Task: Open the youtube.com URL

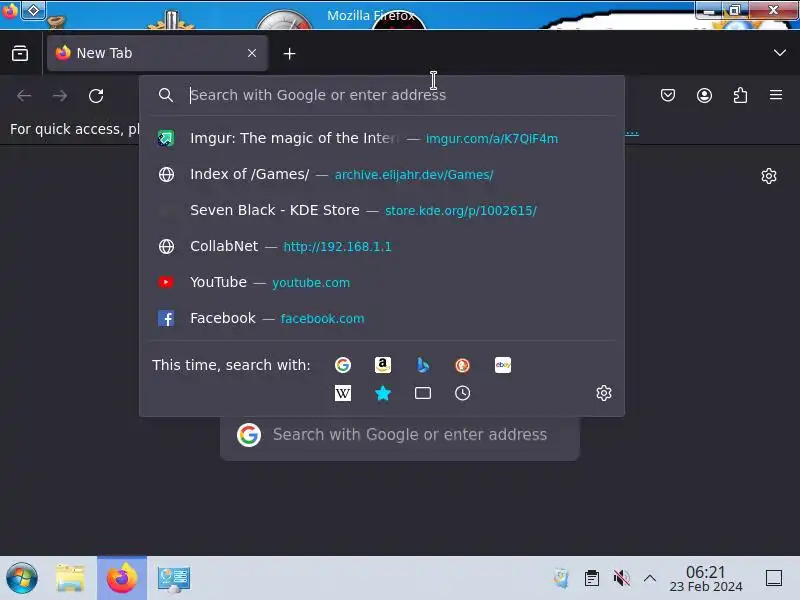Action: (x=311, y=283)
